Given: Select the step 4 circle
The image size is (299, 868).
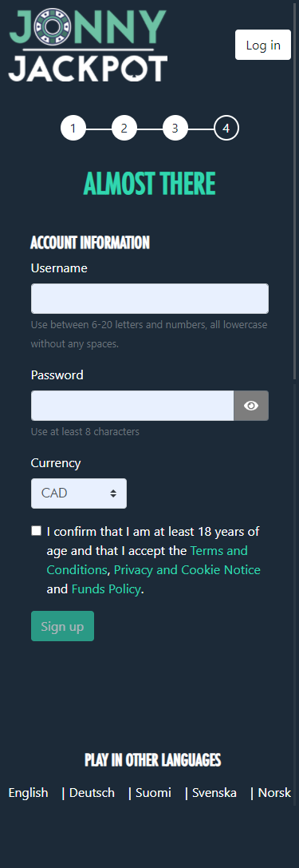Looking at the screenshot, I should [226, 129].
